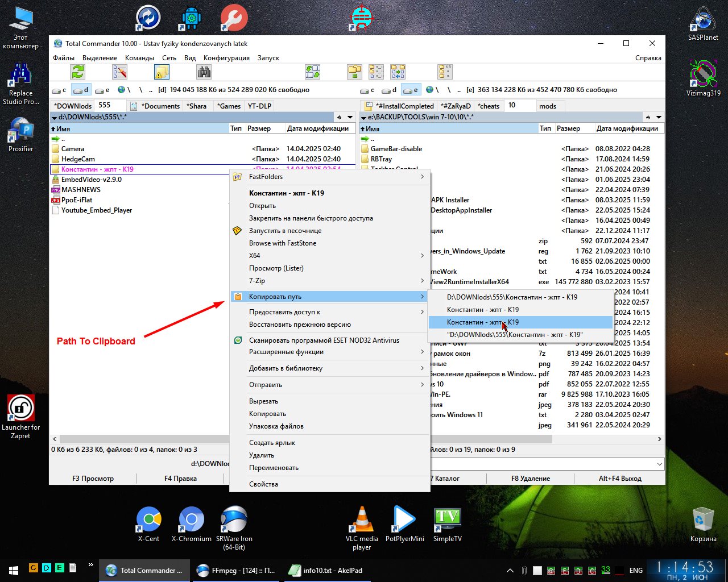This screenshot has width=728, height=582.
Task: Click the left panel horizontal scrollbar
Action: click(x=142, y=439)
